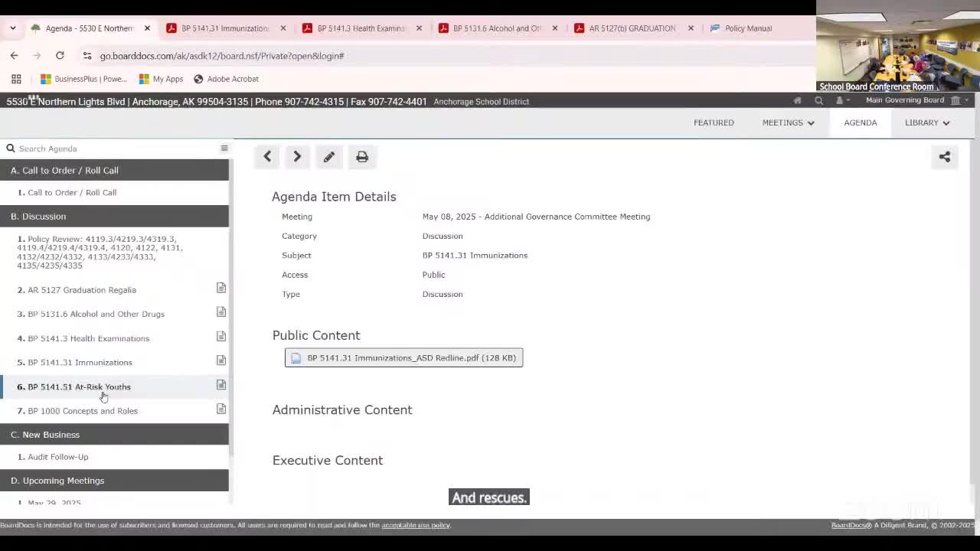Click the School Board Conference Room video thumbnail

click(898, 46)
